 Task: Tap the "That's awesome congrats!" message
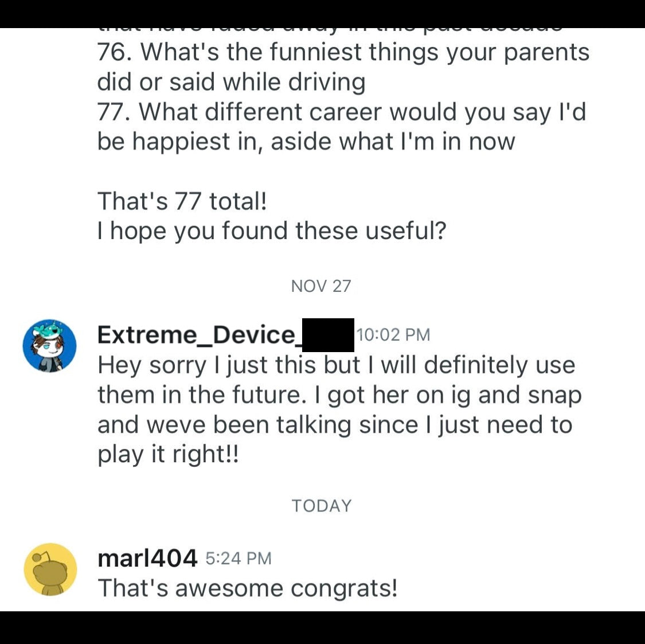(x=247, y=588)
